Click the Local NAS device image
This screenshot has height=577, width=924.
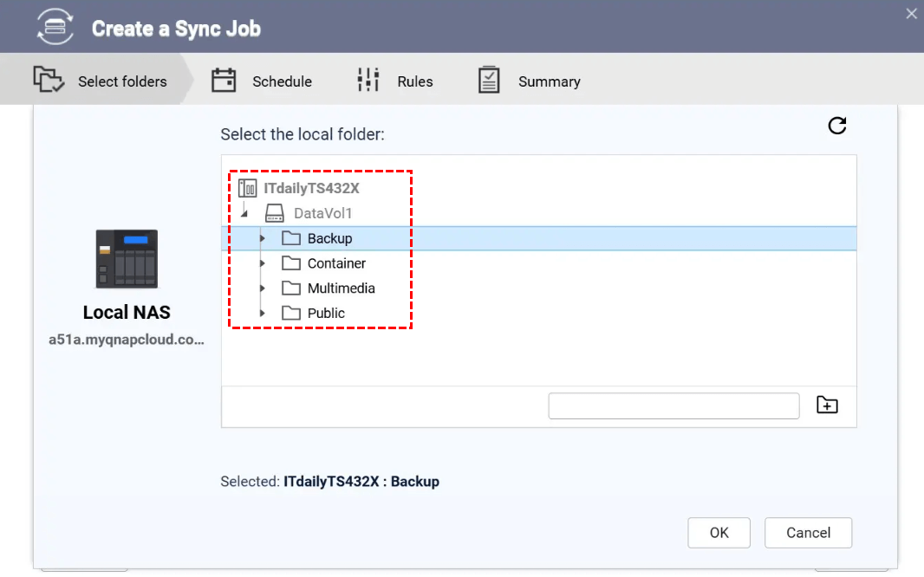[x=127, y=258]
